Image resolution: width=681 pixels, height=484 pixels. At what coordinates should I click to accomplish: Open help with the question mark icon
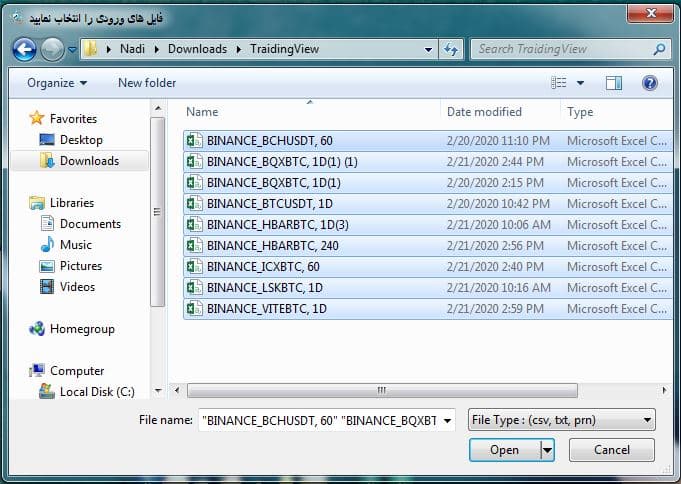click(650, 83)
